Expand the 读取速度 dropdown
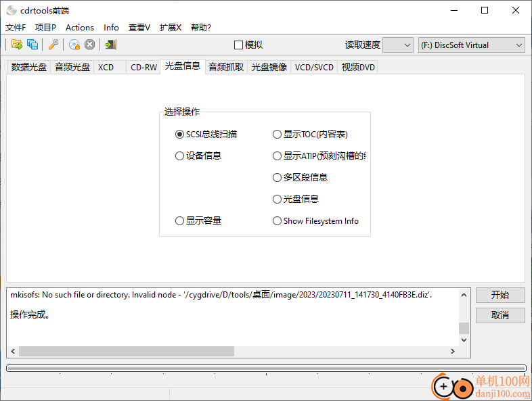532x401 pixels. pyautogui.click(x=397, y=45)
